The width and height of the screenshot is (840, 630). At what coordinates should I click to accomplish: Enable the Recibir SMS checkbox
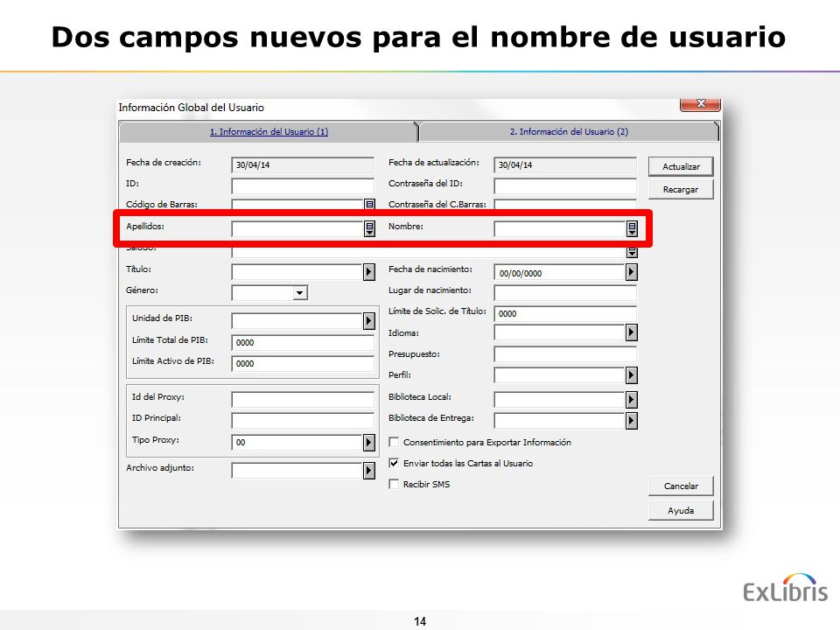pyautogui.click(x=395, y=484)
